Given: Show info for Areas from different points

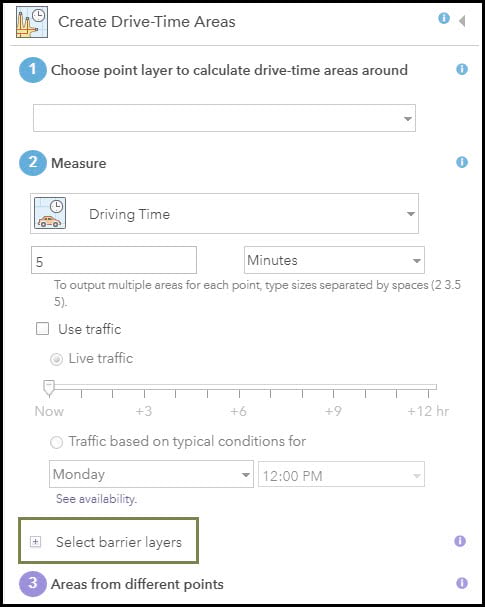Looking at the screenshot, I should pos(461,583).
